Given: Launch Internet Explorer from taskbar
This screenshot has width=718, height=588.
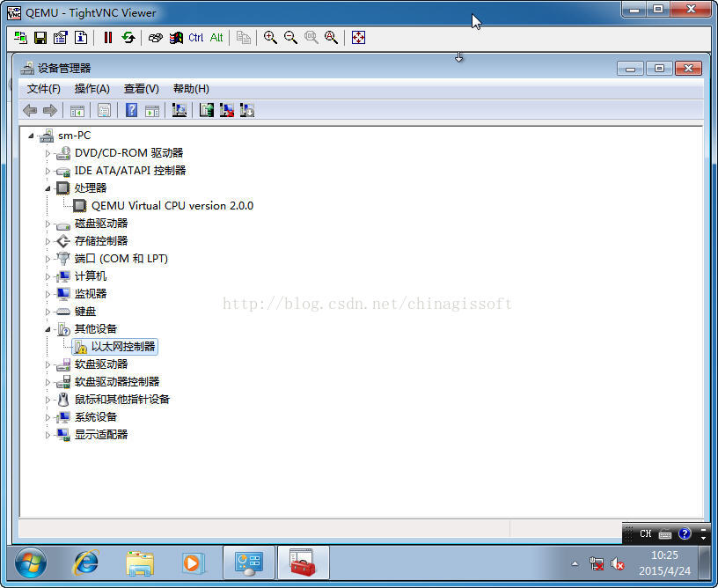Looking at the screenshot, I should coord(85,562).
